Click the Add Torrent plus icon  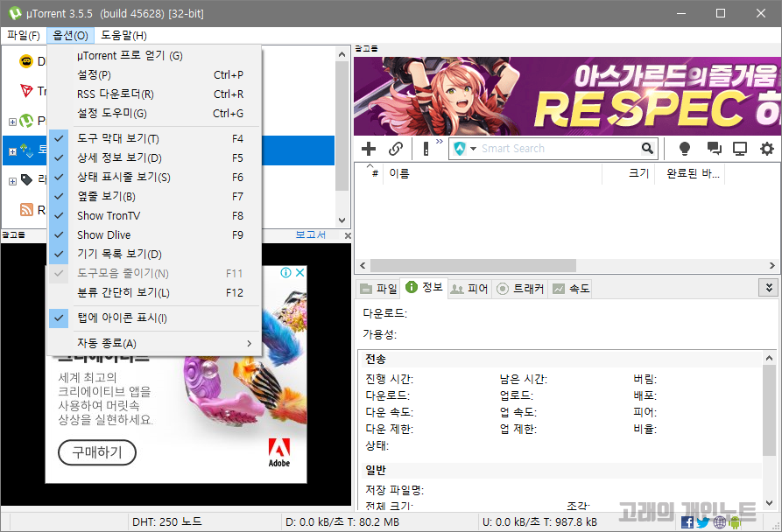point(368,149)
